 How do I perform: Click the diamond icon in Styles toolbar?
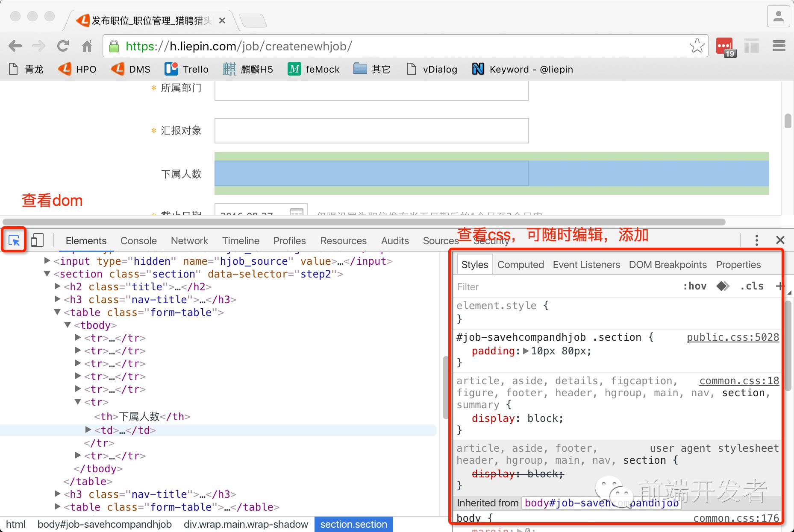tap(723, 286)
